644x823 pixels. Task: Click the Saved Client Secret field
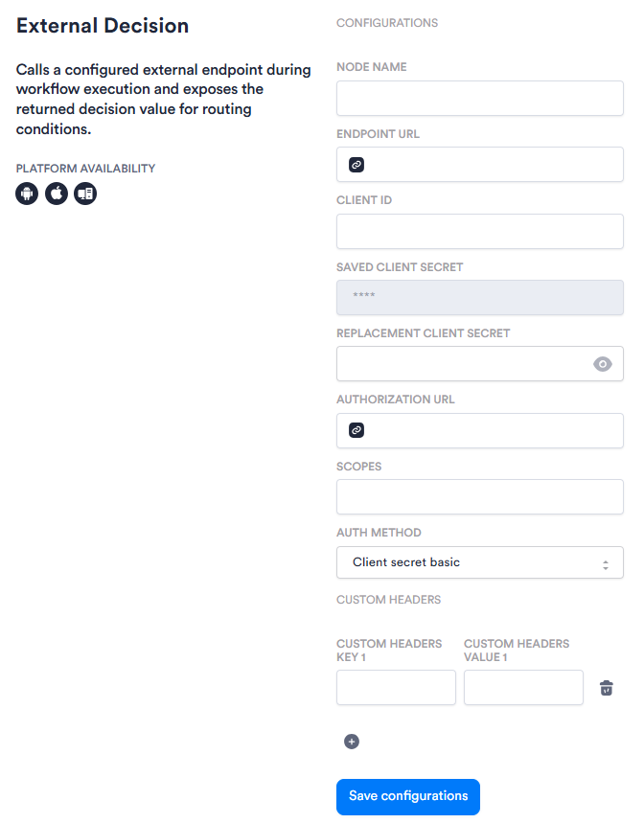(480, 298)
